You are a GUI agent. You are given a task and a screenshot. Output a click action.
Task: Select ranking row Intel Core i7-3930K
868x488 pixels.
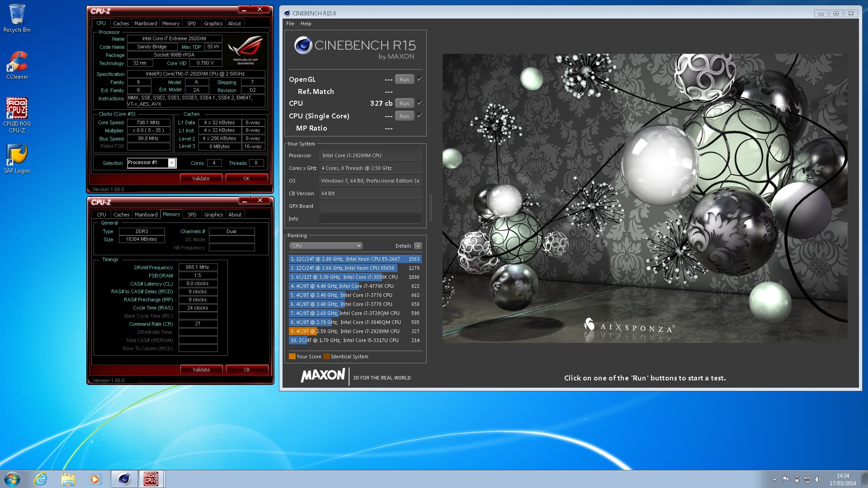pos(355,277)
